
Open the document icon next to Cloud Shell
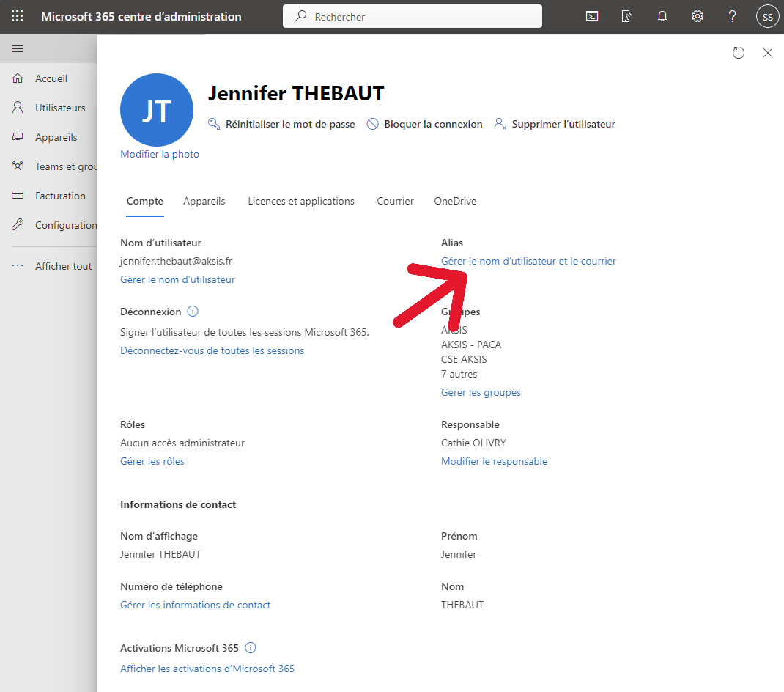coord(627,17)
